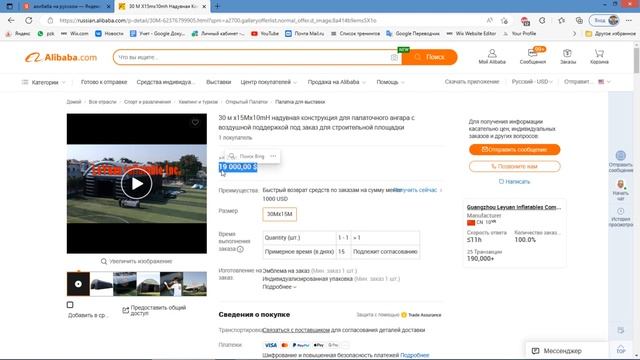
Task: Open Guangzhou Leyuan Inflatables company link
Action: point(514,207)
